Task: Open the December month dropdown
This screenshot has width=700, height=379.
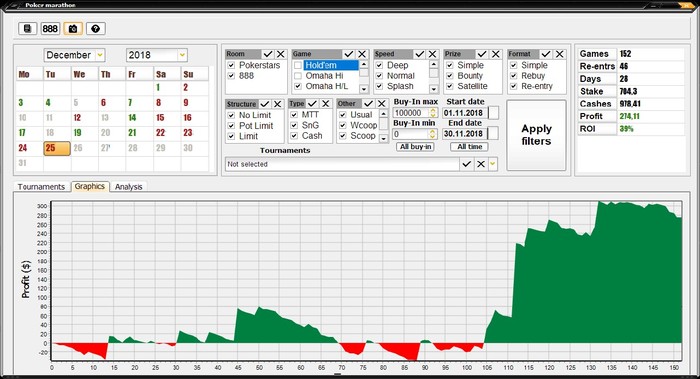Action: click(x=100, y=55)
